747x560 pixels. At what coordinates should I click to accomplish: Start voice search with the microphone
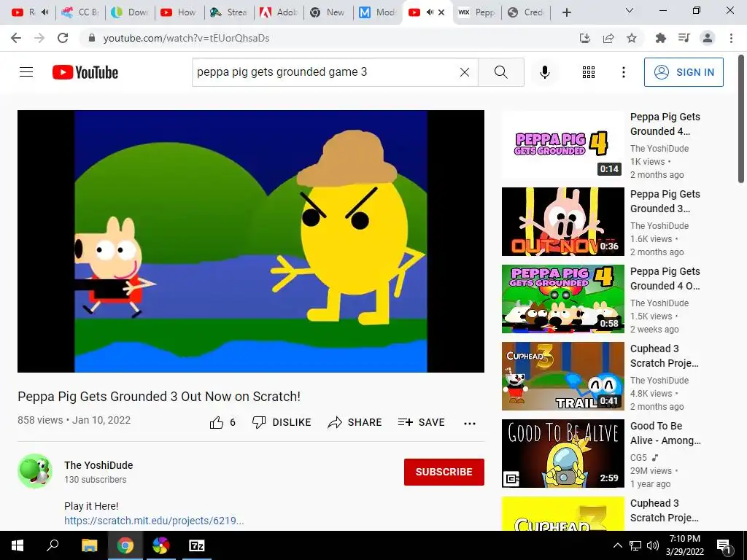coord(545,72)
